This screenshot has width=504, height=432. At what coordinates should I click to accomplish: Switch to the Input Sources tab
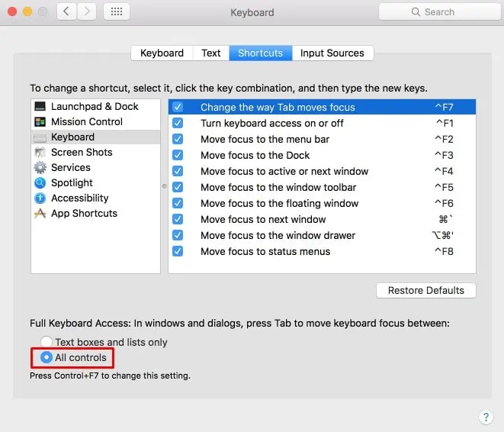(332, 53)
